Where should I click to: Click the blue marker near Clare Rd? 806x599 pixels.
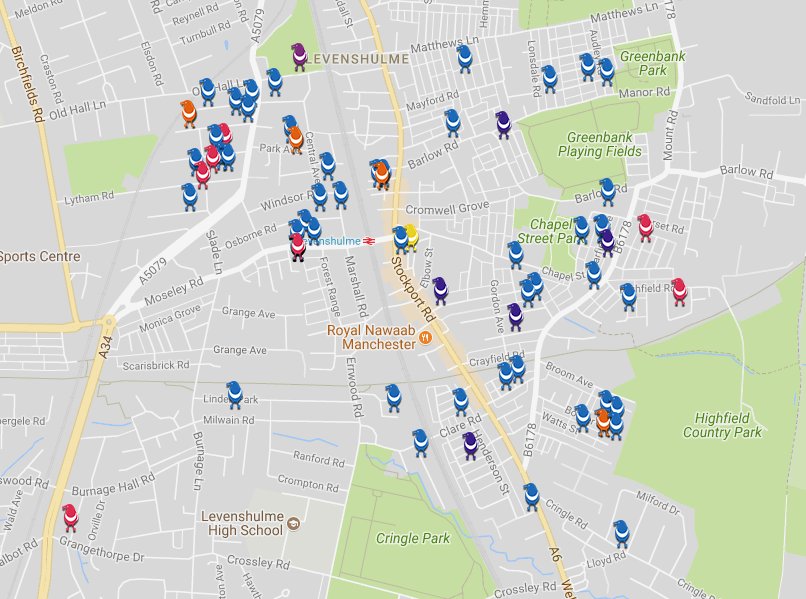pos(461,402)
